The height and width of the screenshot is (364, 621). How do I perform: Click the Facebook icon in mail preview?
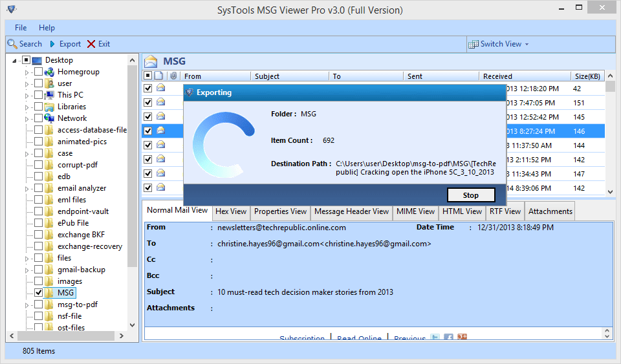point(449,337)
